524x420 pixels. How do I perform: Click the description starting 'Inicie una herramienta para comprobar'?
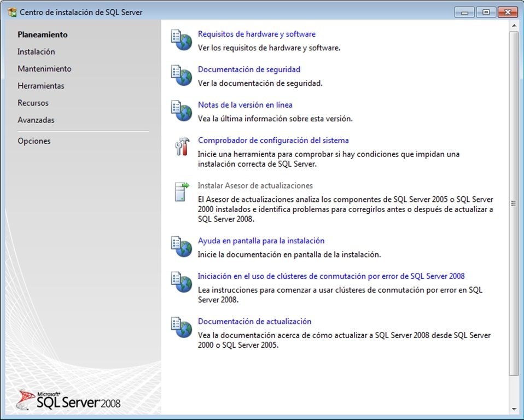[x=329, y=159]
